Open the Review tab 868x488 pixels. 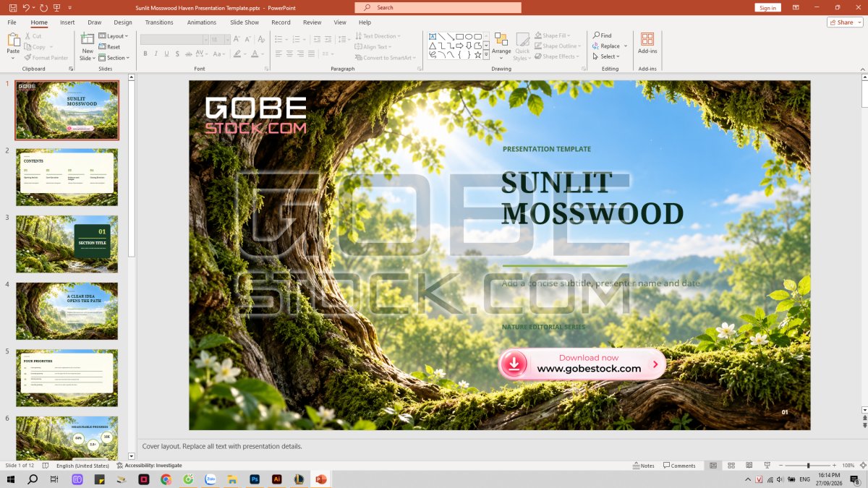point(312,22)
